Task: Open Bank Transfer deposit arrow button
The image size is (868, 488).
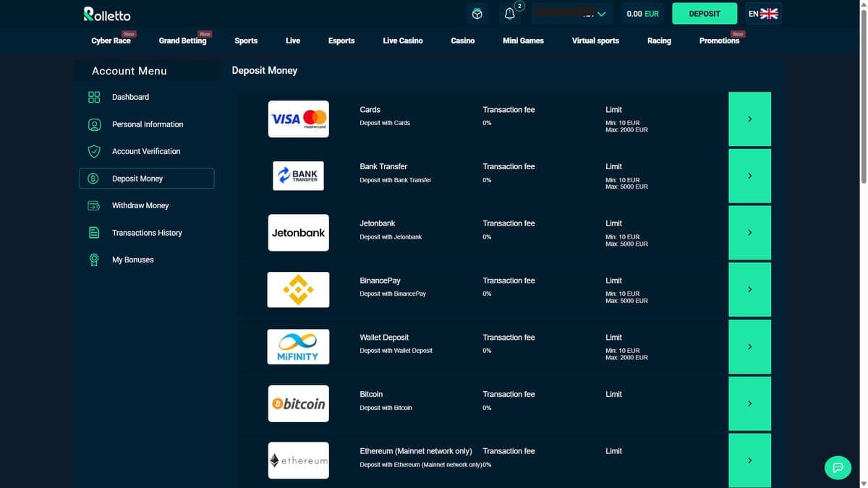Action: click(x=749, y=176)
